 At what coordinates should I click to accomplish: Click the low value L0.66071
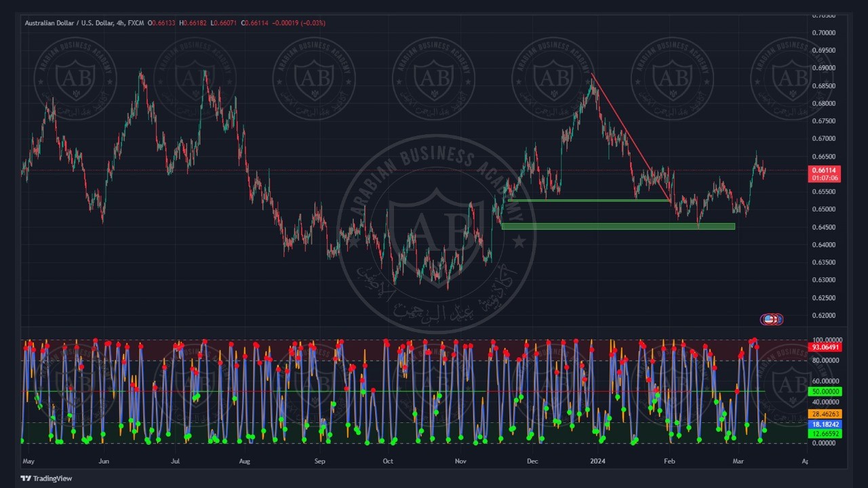click(x=224, y=23)
